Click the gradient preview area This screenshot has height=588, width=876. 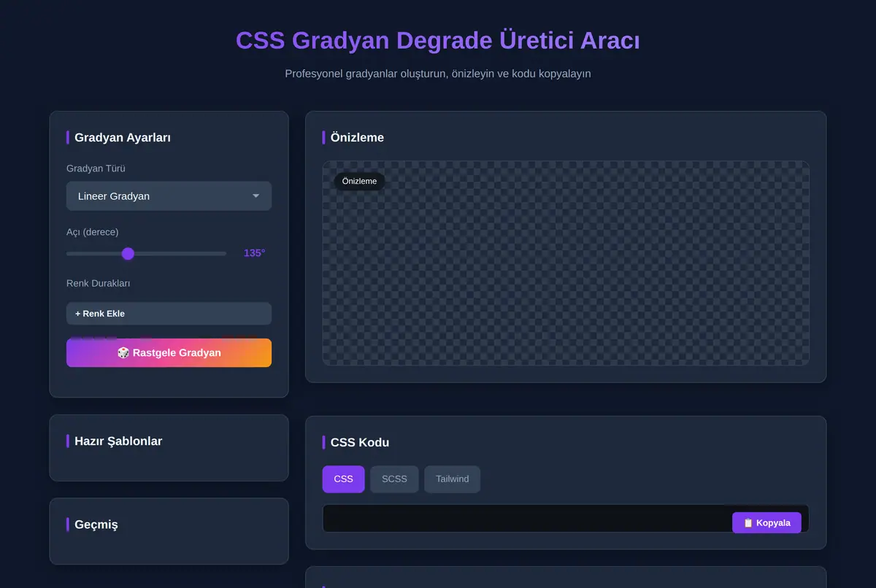point(566,263)
